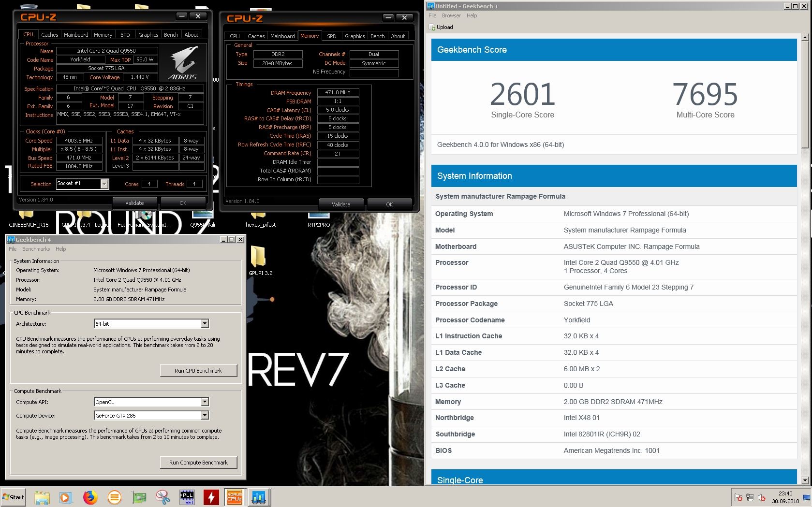Screen dimensions: 812x507
Task: Open the GPUPI 3.2 desktop folder
Action: tap(260, 260)
